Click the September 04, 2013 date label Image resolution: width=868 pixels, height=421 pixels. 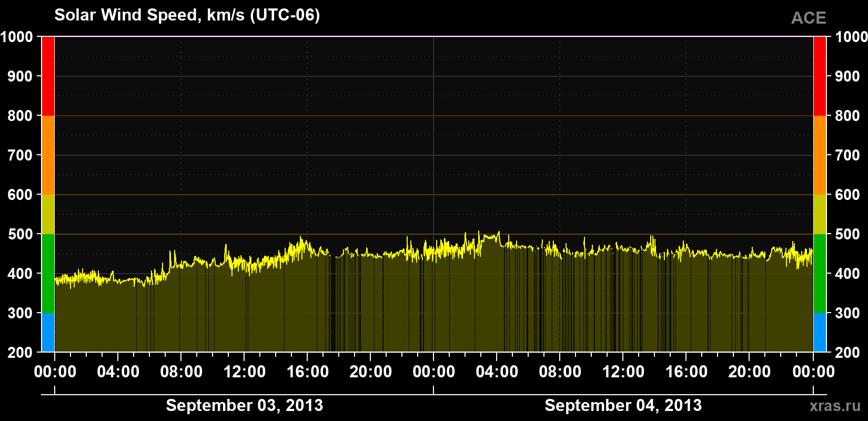(623, 405)
